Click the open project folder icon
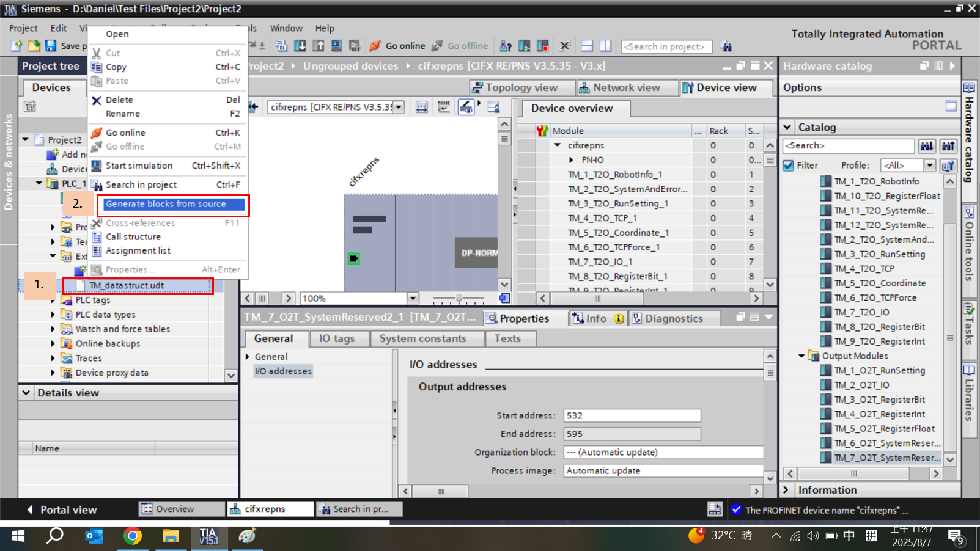 pyautogui.click(x=34, y=46)
